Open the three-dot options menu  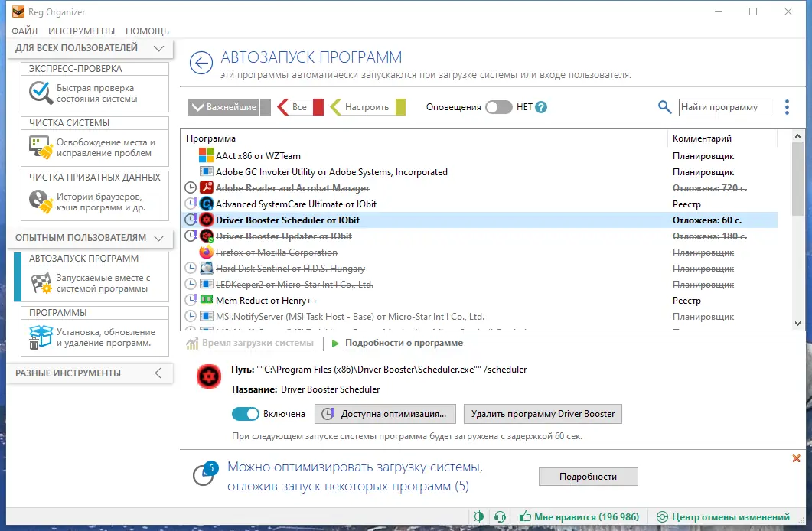(787, 107)
